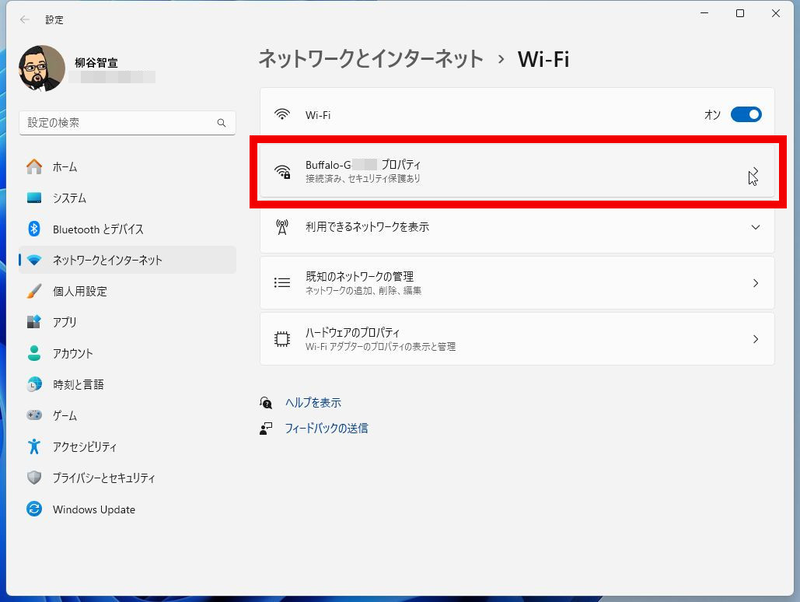The image size is (800, 602).
Task: Click the person icon beside アカウント
Action: [x=34, y=353]
